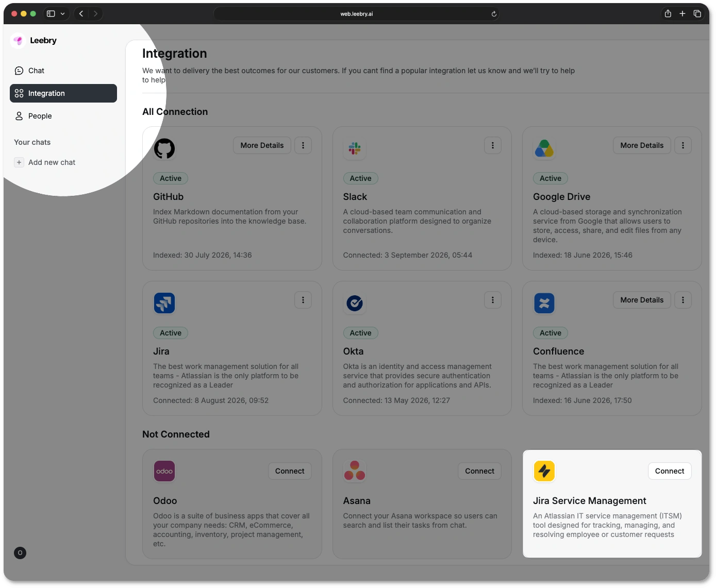Open the Chat section in the sidebar
Screen dimensions: 716x588
pyautogui.click(x=63, y=71)
